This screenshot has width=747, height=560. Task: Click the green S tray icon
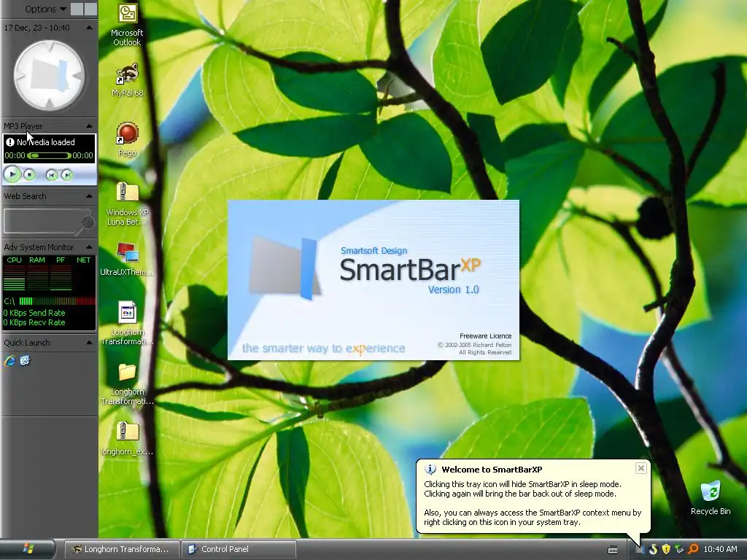point(653,549)
